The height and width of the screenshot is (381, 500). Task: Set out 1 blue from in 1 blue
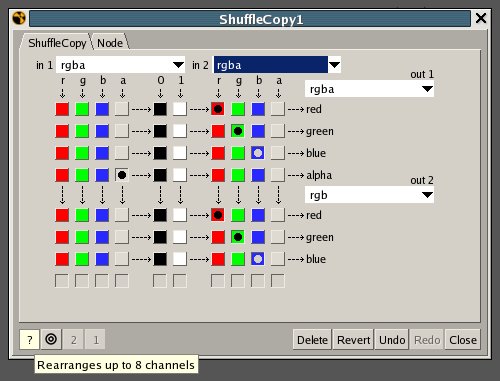coord(102,153)
